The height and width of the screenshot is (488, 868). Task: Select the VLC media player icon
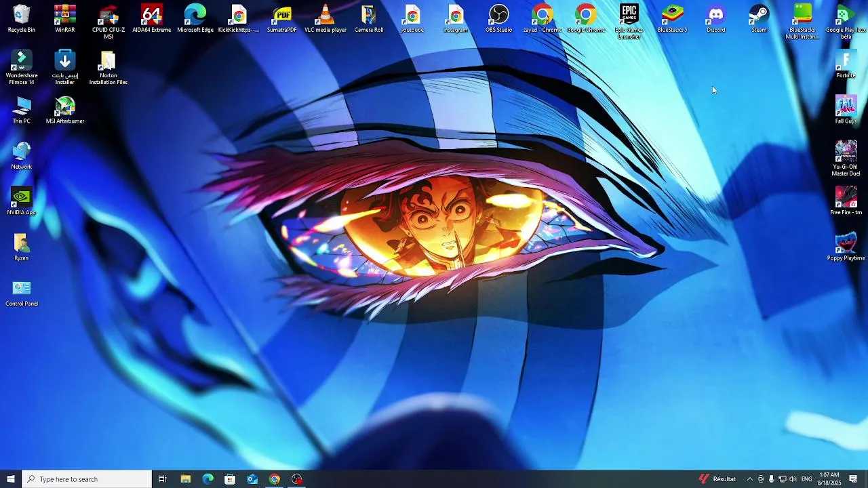[325, 19]
